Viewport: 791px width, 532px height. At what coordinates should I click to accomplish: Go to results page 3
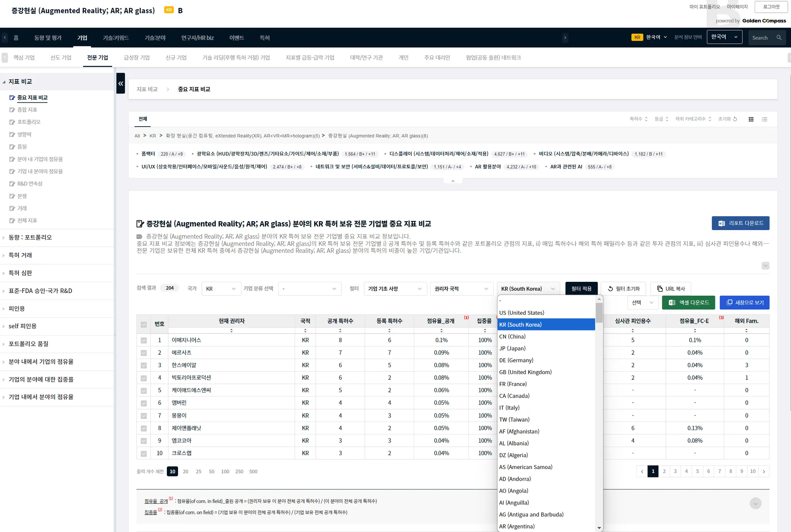pyautogui.click(x=675, y=471)
